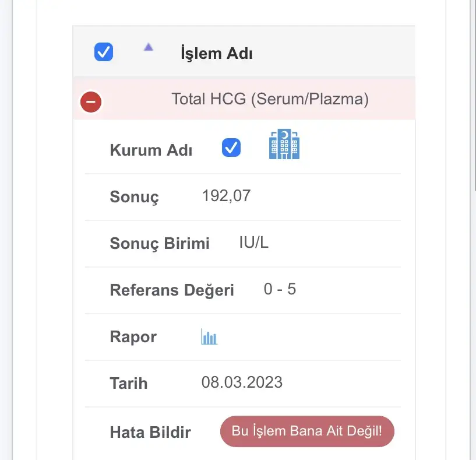The width and height of the screenshot is (476, 460).
Task: Click the IU/L unit value
Action: (x=254, y=243)
